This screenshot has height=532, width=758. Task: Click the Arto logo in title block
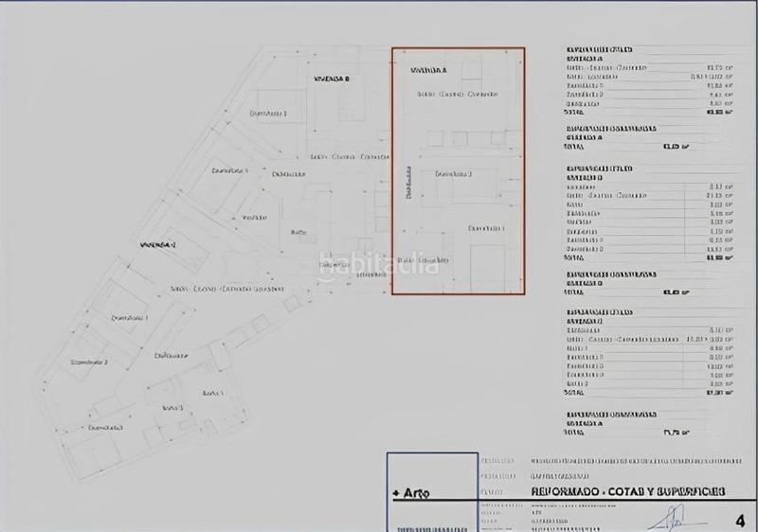pos(409,493)
